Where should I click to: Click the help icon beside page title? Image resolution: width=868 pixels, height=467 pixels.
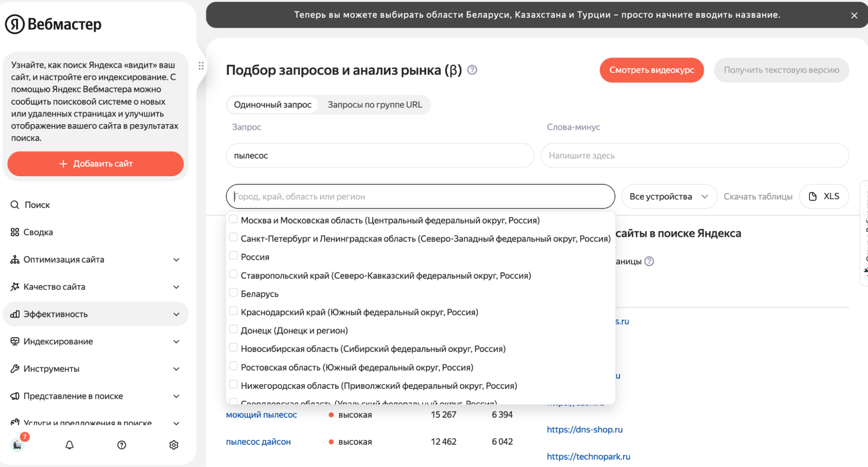pyautogui.click(x=472, y=70)
